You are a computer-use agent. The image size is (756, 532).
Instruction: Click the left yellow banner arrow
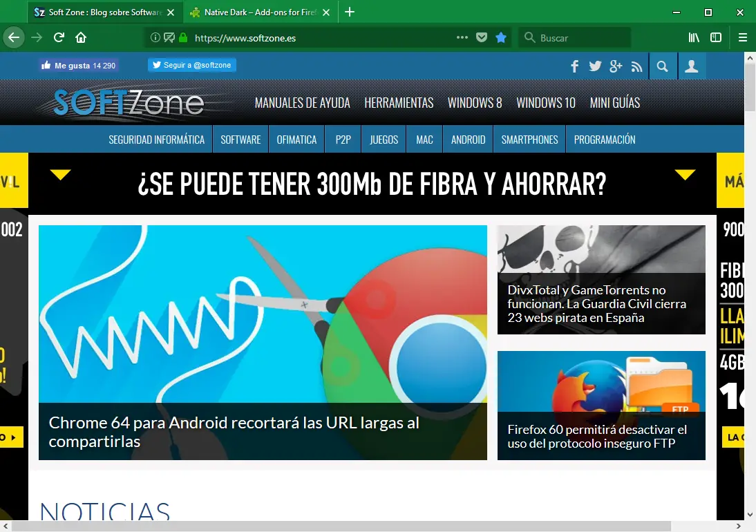pos(60,174)
